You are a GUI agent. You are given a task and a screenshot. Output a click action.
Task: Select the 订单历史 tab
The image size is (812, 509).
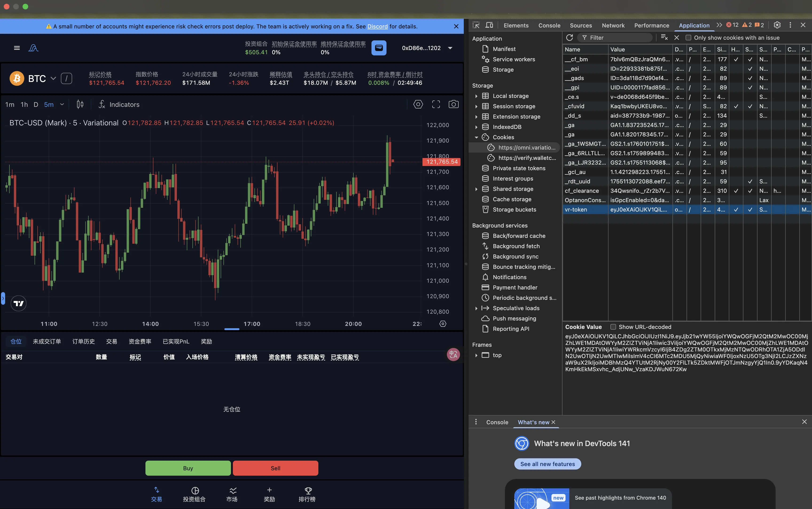tap(83, 341)
